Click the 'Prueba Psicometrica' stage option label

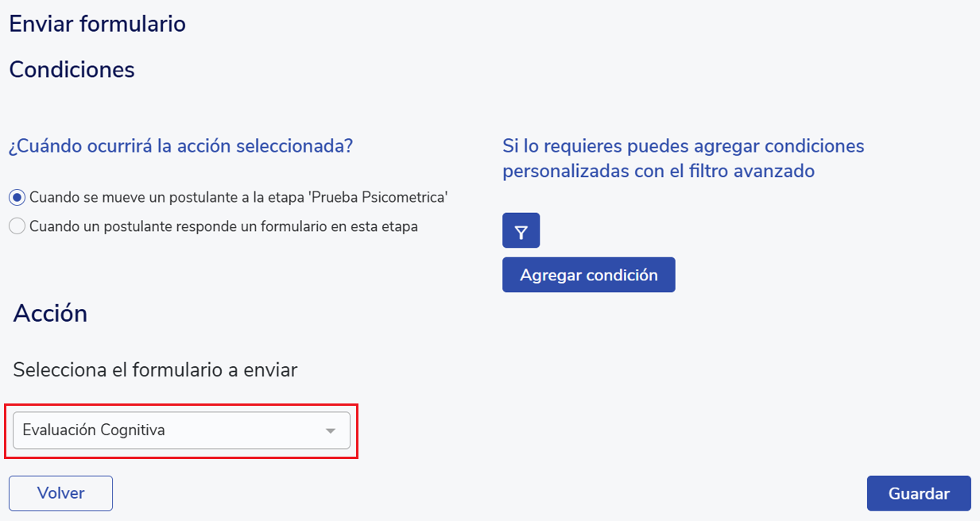pyautogui.click(x=238, y=197)
